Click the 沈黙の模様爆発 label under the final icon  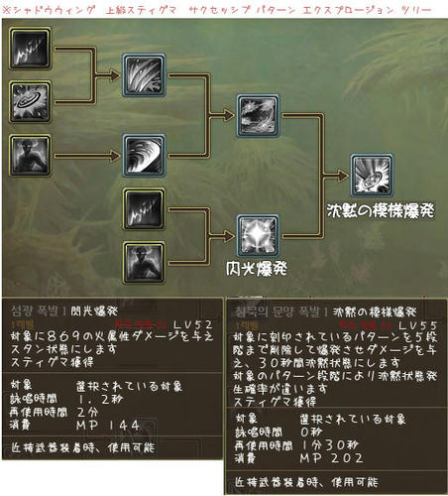[381, 210]
